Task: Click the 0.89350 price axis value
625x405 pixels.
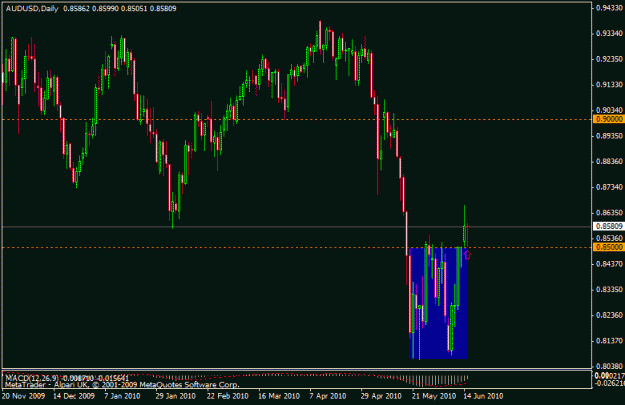Action: point(609,136)
